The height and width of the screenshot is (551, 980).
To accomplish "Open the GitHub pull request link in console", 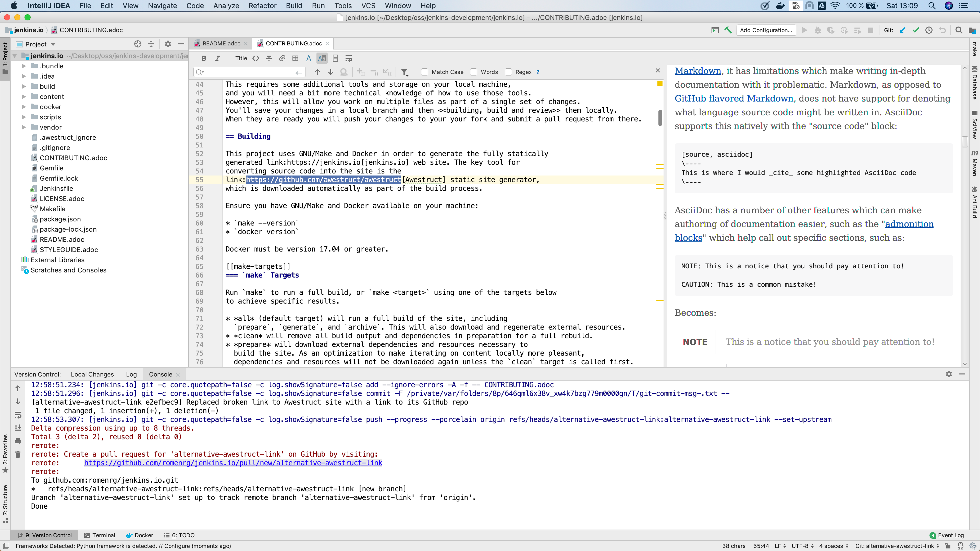I will point(233,463).
